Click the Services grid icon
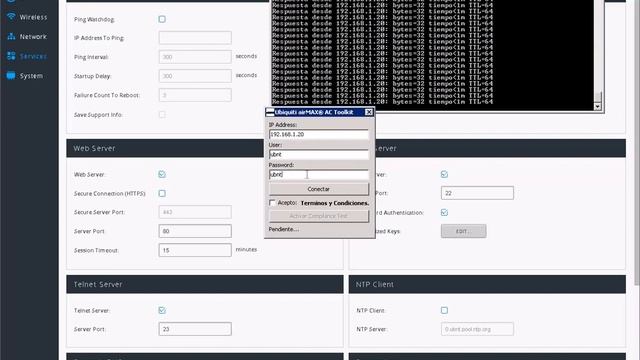 tap(11, 56)
